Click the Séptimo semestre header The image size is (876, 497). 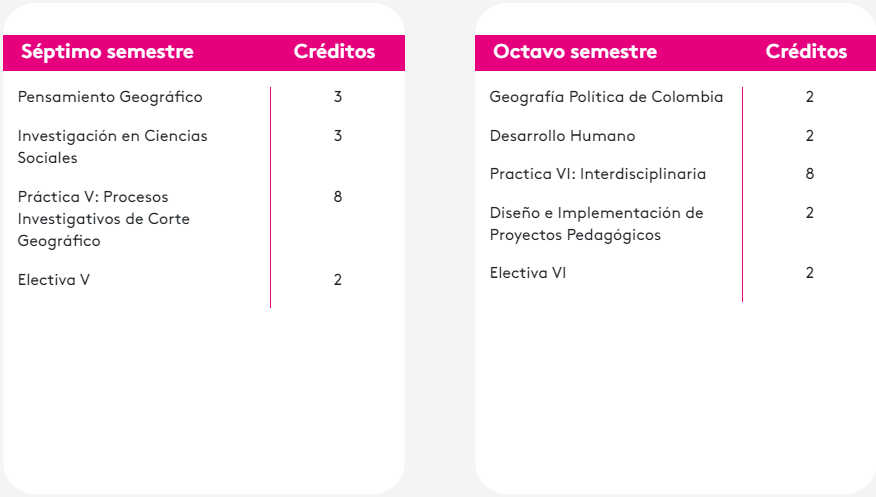click(x=107, y=52)
